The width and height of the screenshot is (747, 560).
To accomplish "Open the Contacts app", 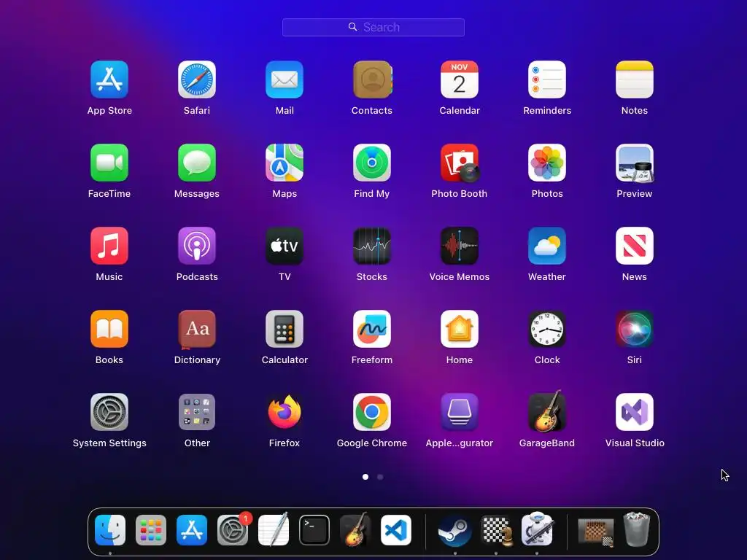I will click(x=372, y=79).
